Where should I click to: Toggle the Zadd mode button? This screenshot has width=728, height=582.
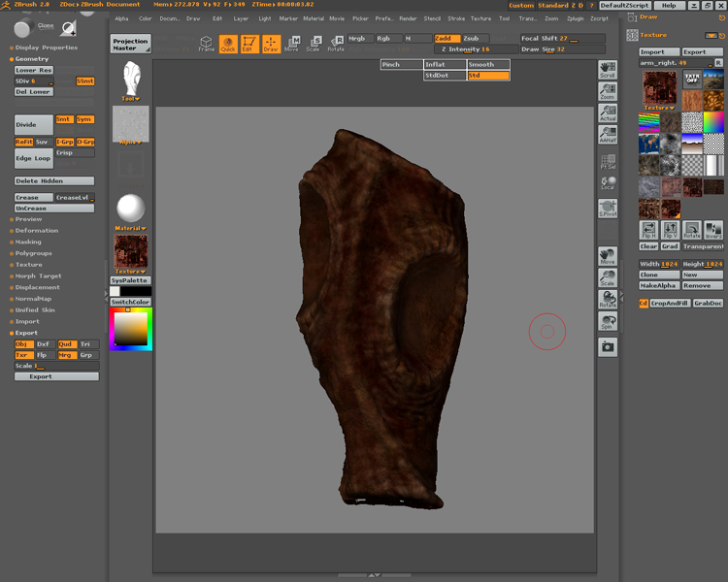(x=447, y=39)
